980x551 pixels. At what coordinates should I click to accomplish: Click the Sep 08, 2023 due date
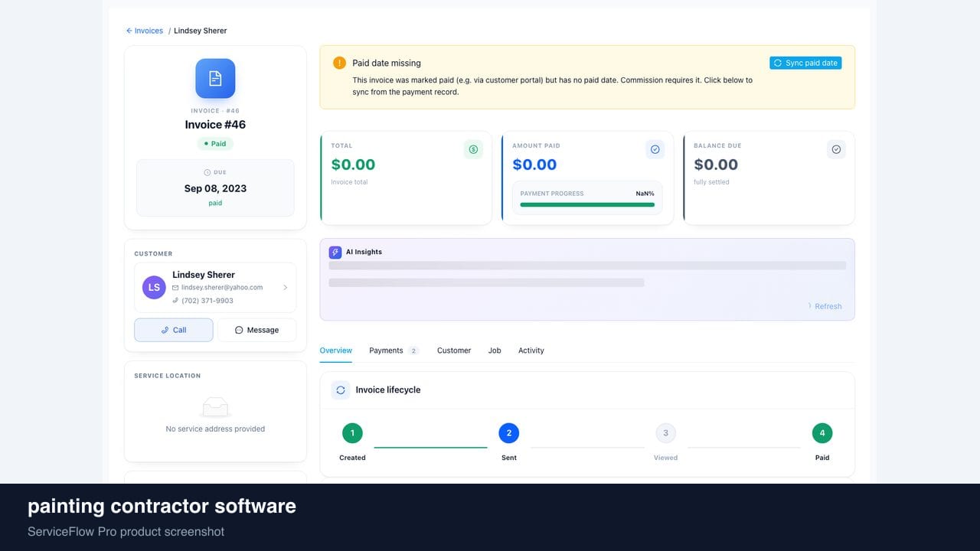pos(215,188)
